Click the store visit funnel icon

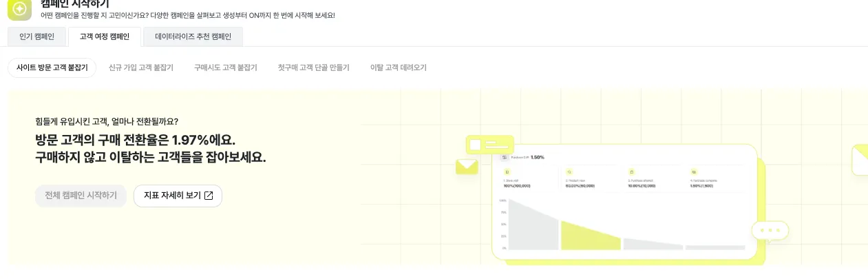pyautogui.click(x=507, y=172)
